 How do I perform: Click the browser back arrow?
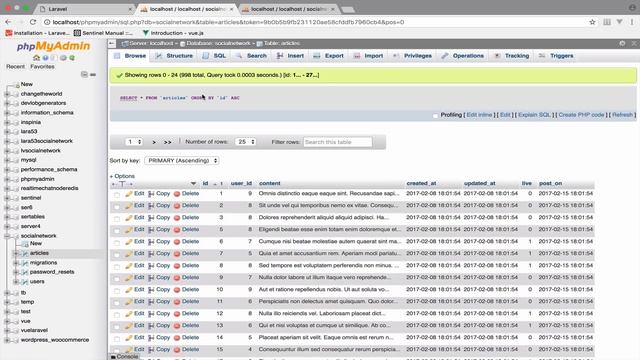click(8, 22)
